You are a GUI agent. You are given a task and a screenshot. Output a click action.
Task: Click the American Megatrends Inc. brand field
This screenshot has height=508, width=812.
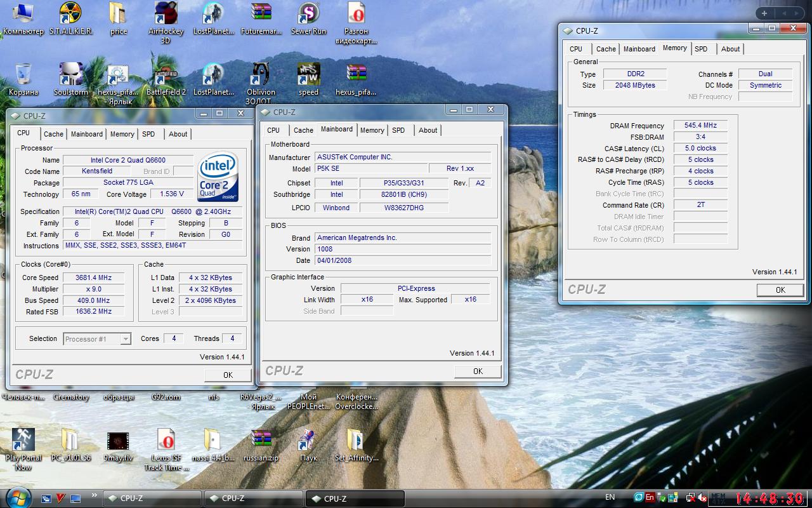403,237
